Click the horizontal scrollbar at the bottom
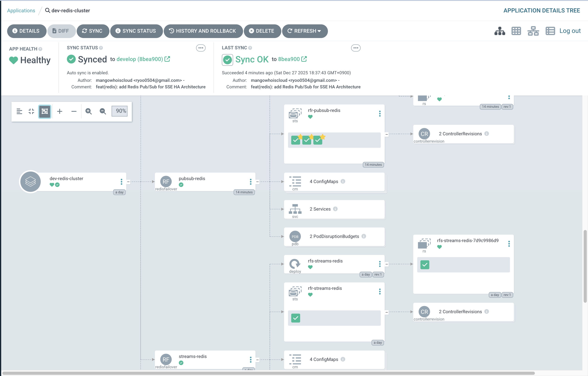Image resolution: width=588 pixels, height=376 pixels. (269, 373)
